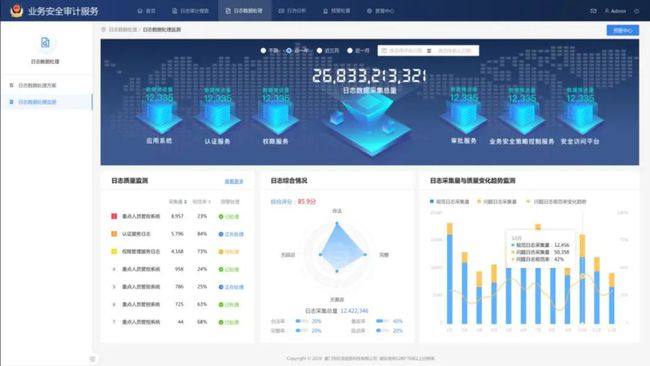Select the 近一月 radio button

coord(350,51)
